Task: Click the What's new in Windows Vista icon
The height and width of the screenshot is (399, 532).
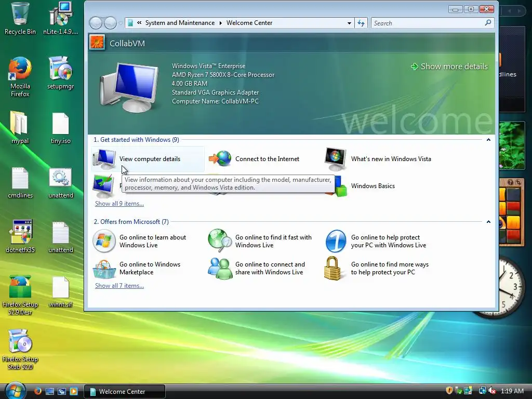Action: tap(335, 159)
